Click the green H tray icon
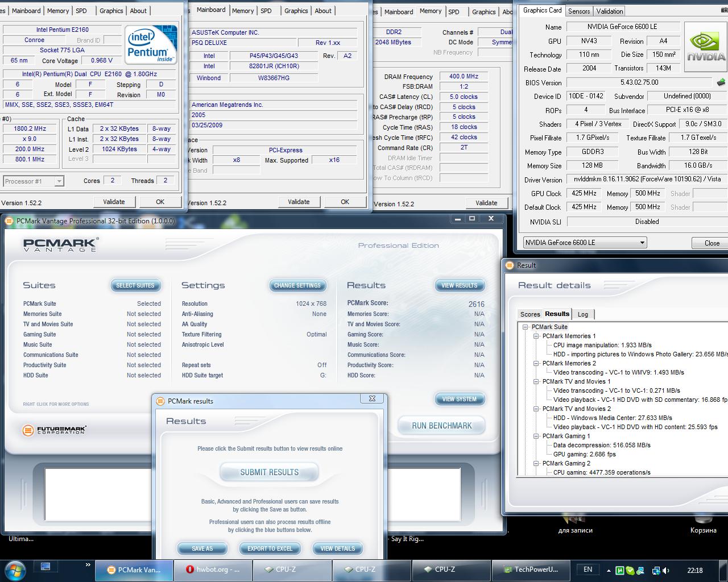 pos(620,570)
